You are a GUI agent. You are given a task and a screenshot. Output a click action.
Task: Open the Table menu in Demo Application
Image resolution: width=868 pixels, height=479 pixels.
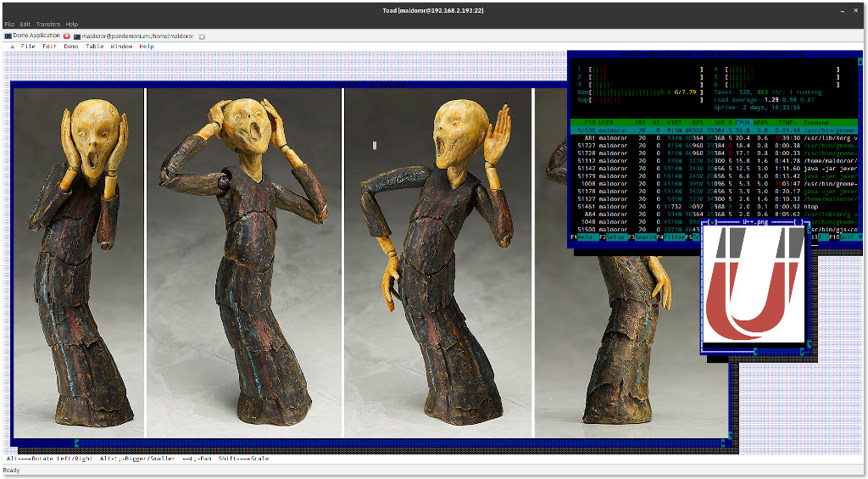pyautogui.click(x=95, y=47)
